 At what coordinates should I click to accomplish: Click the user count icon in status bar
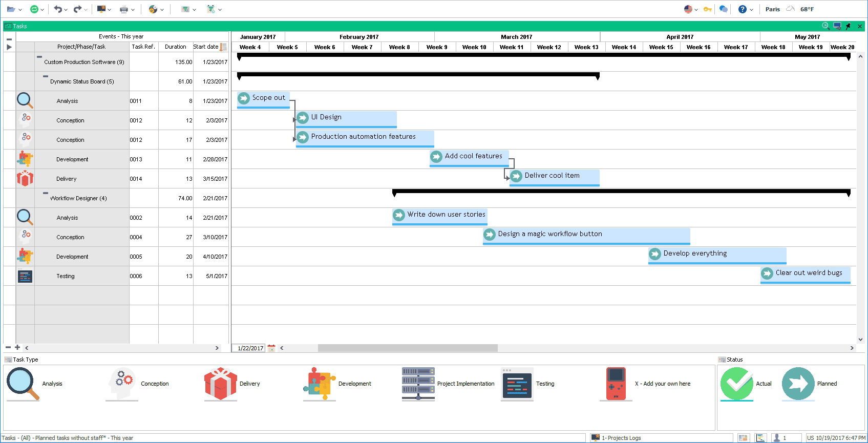pyautogui.click(x=777, y=438)
